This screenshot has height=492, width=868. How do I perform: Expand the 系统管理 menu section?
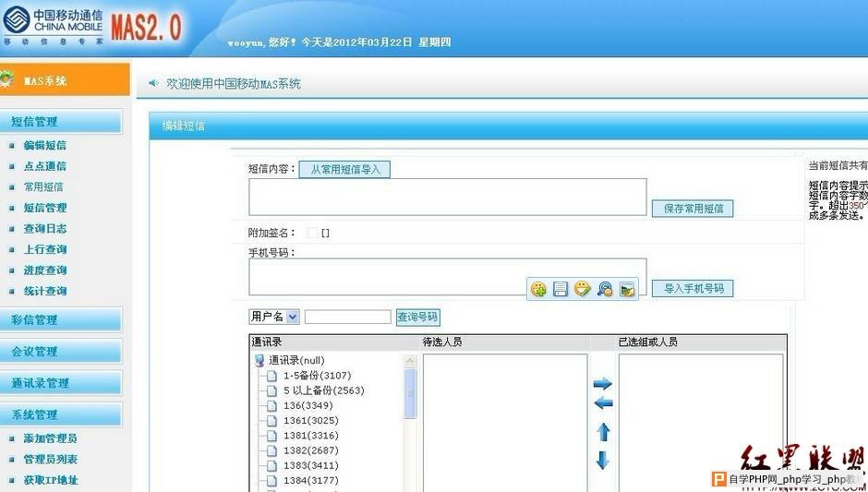(61, 414)
